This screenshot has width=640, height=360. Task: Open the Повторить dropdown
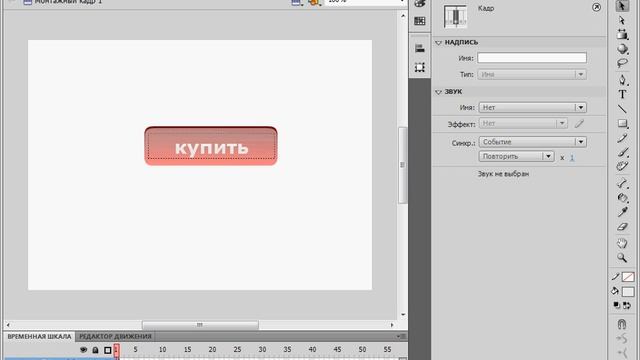pos(516,156)
